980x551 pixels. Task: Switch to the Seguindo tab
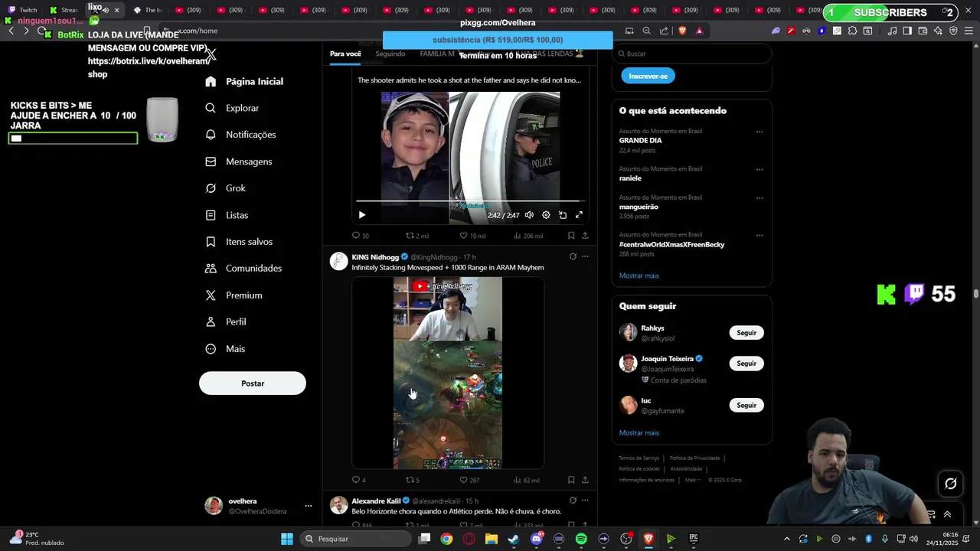[390, 54]
